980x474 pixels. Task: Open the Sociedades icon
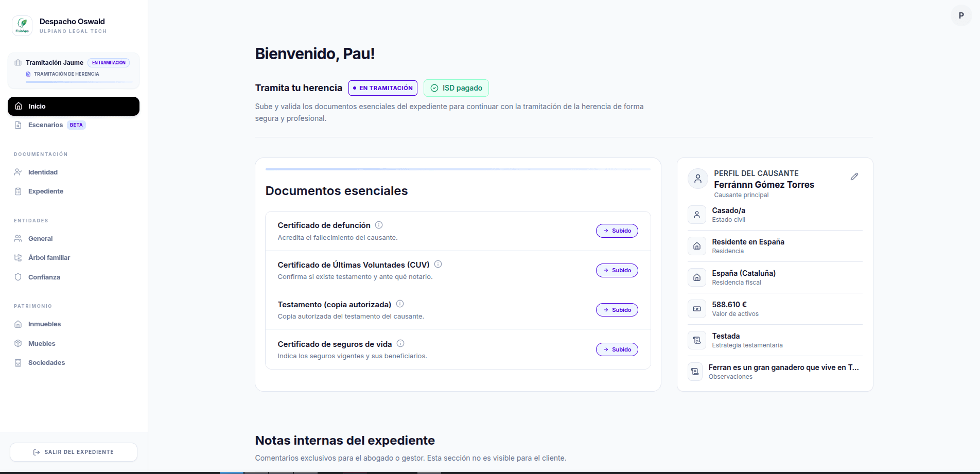pyautogui.click(x=19, y=362)
